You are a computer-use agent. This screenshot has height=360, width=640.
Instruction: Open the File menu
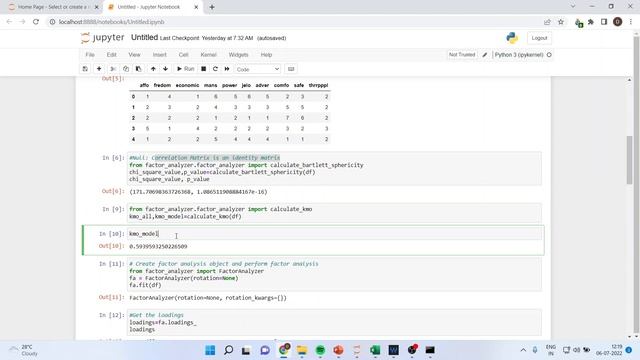point(90,55)
